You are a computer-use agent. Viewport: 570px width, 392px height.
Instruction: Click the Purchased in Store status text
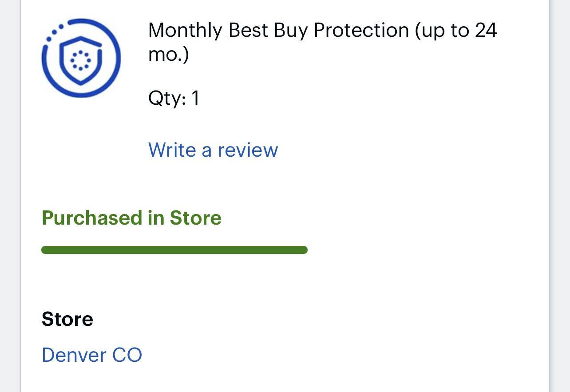point(131,218)
